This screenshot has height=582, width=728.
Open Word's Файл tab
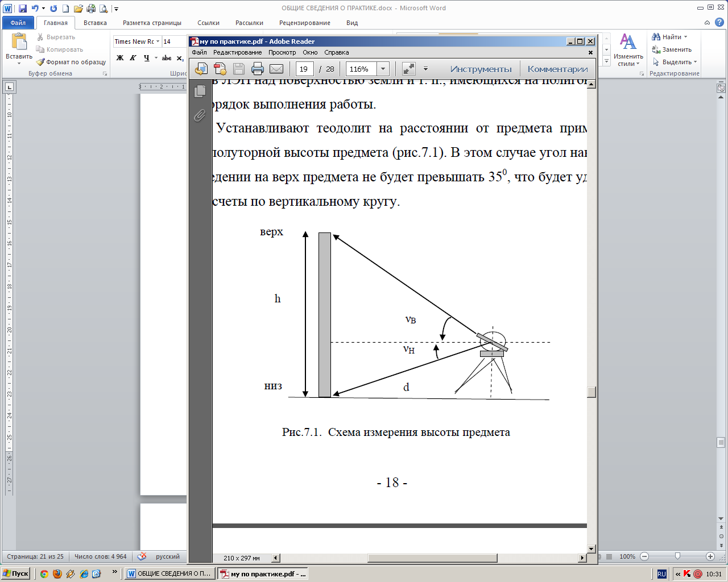click(x=18, y=23)
